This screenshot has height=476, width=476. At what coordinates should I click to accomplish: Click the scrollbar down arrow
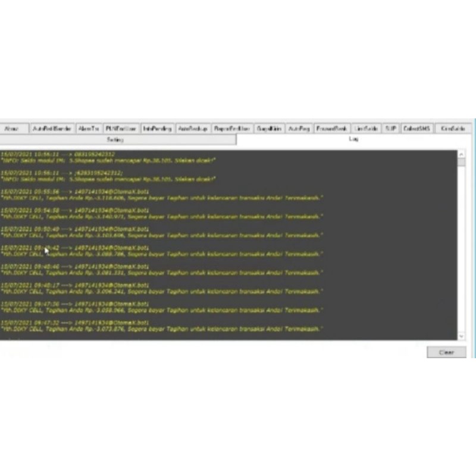pyautogui.click(x=461, y=336)
